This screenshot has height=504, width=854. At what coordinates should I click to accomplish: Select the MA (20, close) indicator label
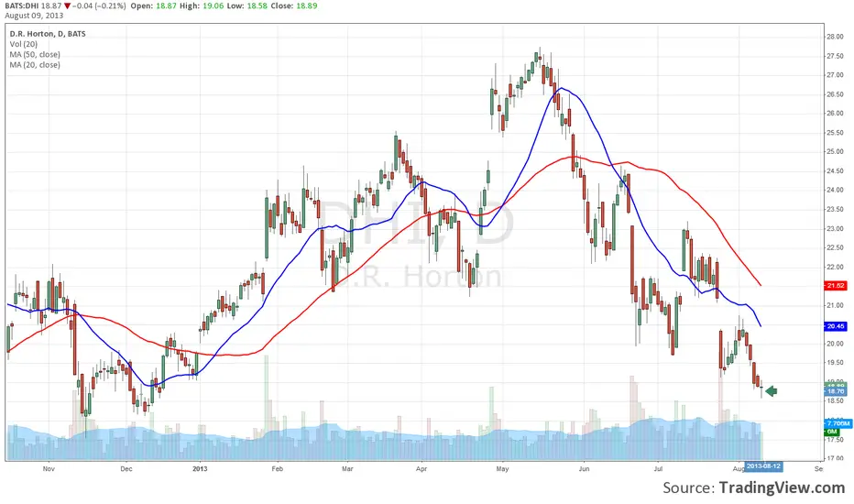tap(35, 65)
